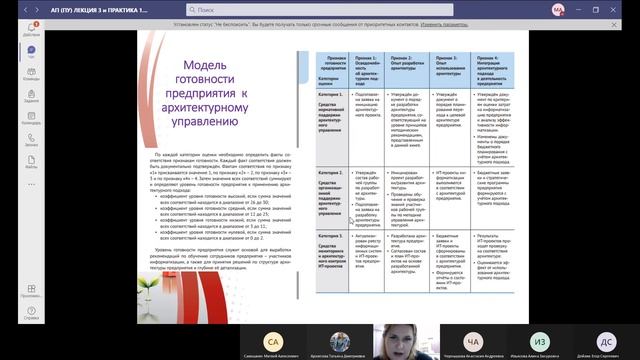This screenshot has width=640, height=360.
Task: Select participant tile with initials СА
Action: click(273, 342)
